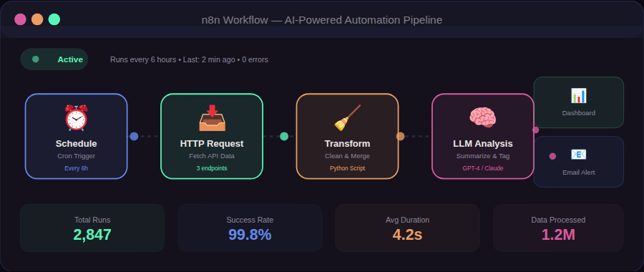Image resolution: width=644 pixels, height=272 pixels.
Task: Click the brain icon in LLM Analysis node
Action: [482, 117]
